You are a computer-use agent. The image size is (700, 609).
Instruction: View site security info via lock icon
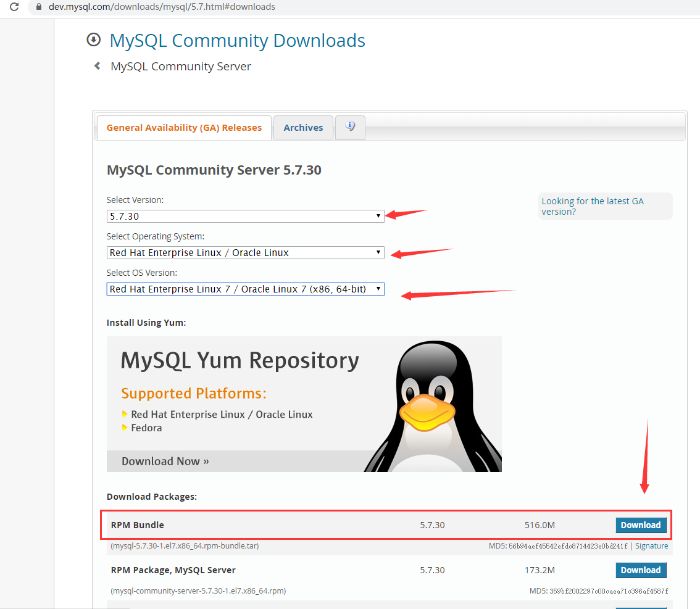pos(39,7)
